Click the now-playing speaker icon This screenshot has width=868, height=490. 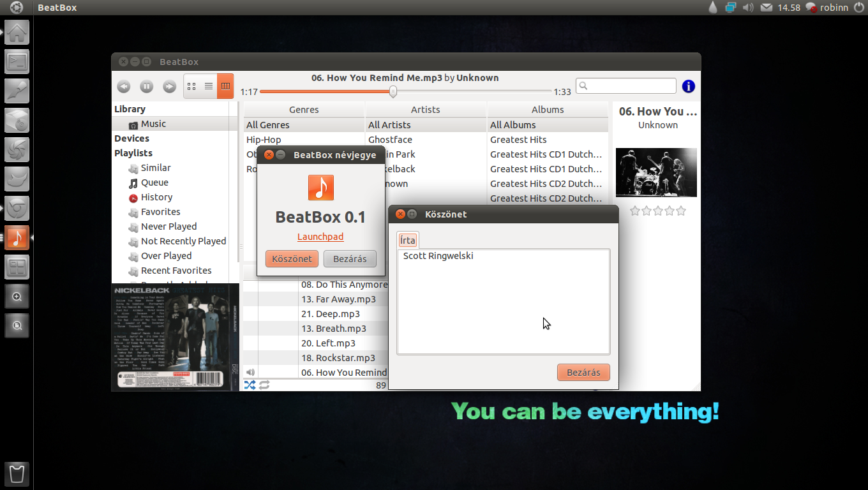click(250, 373)
